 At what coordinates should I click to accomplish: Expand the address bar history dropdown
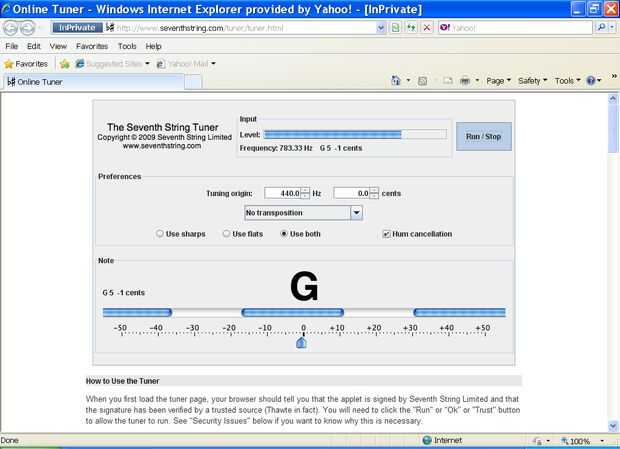pos(381,28)
